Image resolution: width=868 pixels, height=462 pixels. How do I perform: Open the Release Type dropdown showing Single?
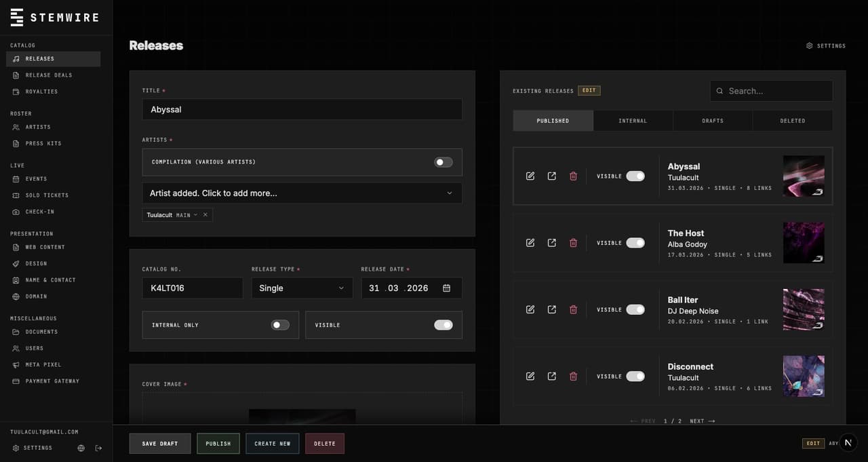point(302,288)
